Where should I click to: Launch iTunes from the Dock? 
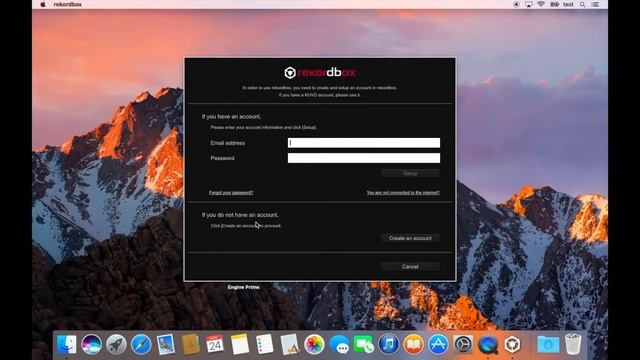389,344
